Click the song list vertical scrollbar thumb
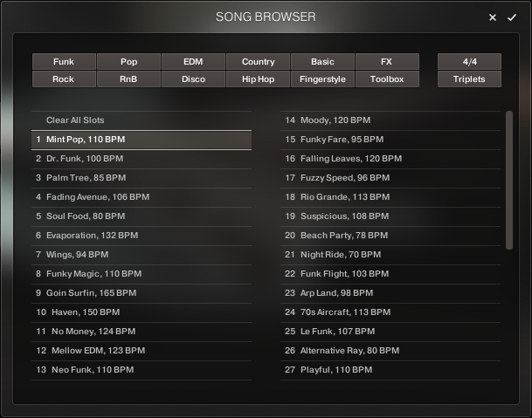 509,180
